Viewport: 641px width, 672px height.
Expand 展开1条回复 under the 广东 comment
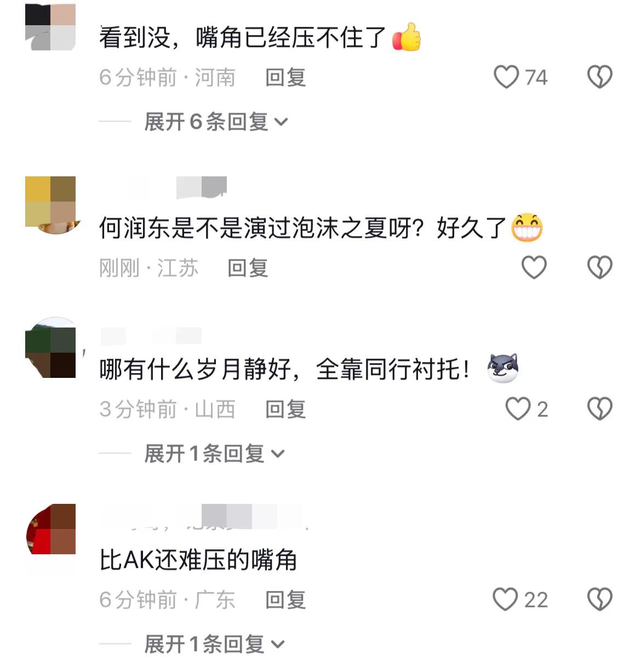coord(214,644)
